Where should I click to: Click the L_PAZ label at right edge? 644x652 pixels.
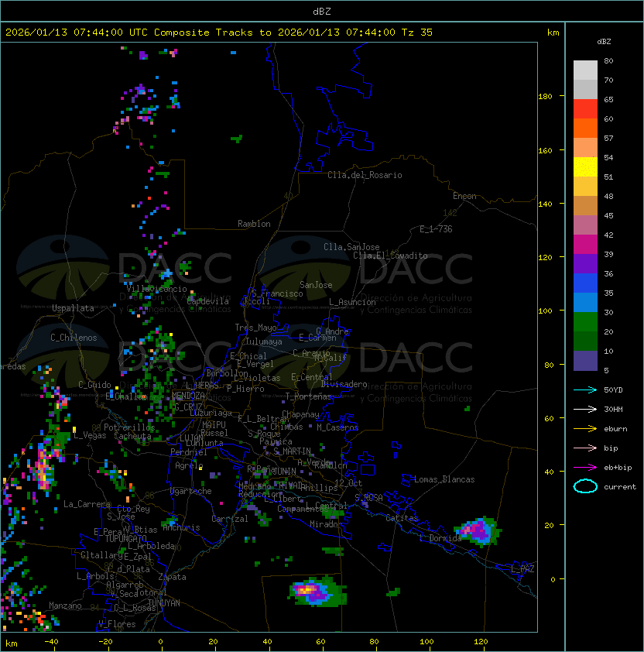522,569
